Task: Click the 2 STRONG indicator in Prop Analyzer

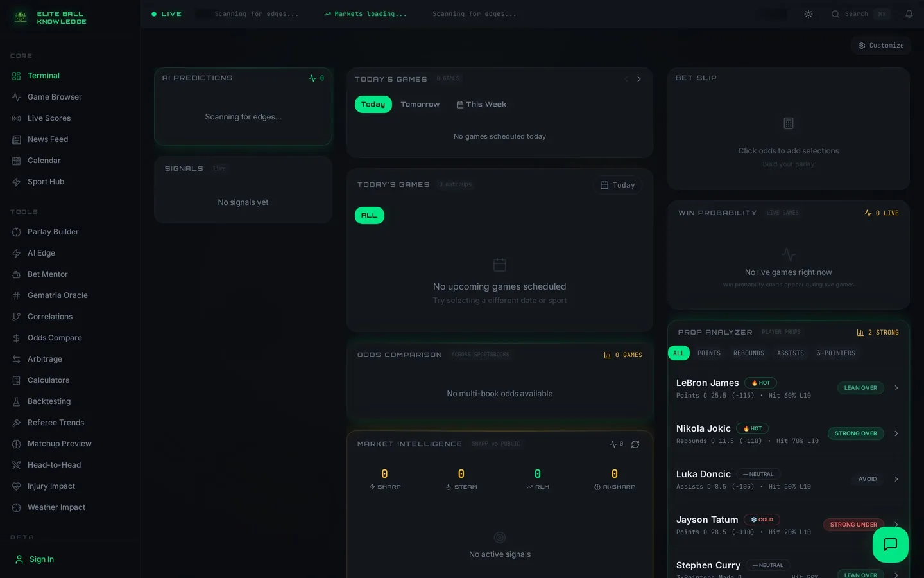Action: (878, 333)
